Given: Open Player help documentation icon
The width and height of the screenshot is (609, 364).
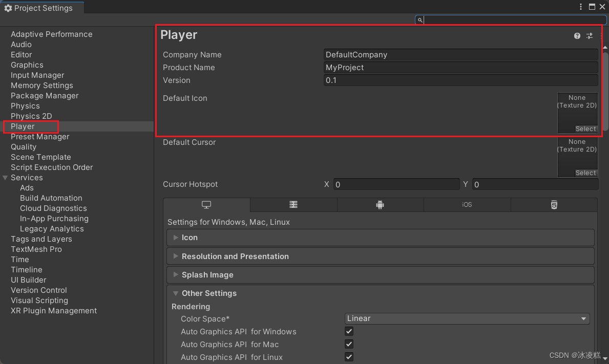Looking at the screenshot, I should (x=577, y=36).
